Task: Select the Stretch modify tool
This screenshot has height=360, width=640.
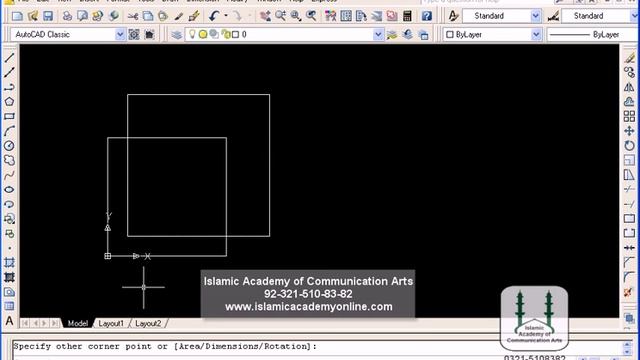Action: [x=629, y=175]
